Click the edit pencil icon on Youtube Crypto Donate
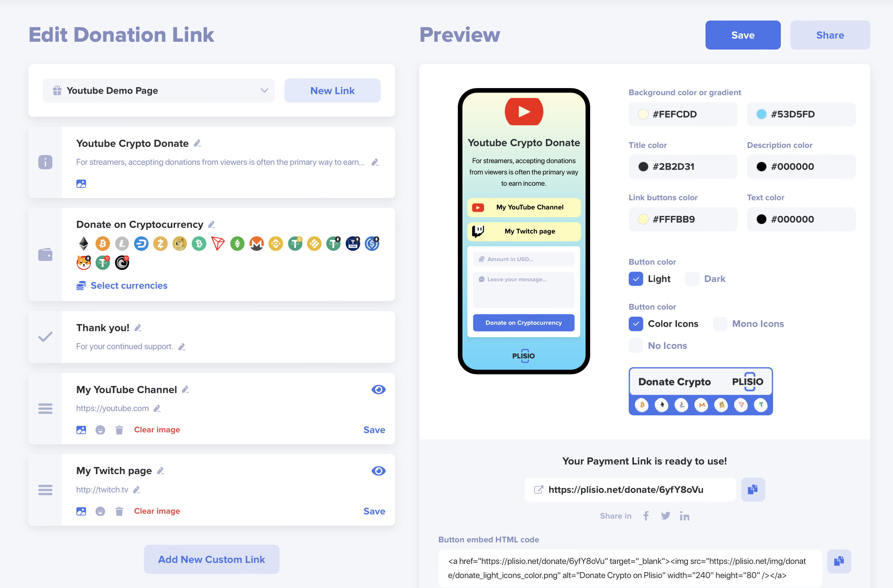893x588 pixels. [197, 143]
